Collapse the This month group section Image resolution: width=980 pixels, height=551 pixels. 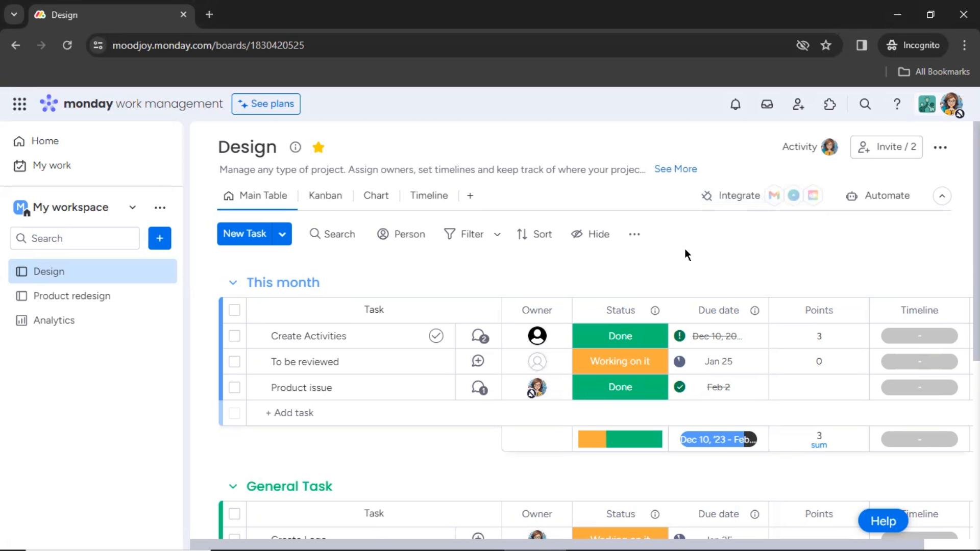click(232, 283)
